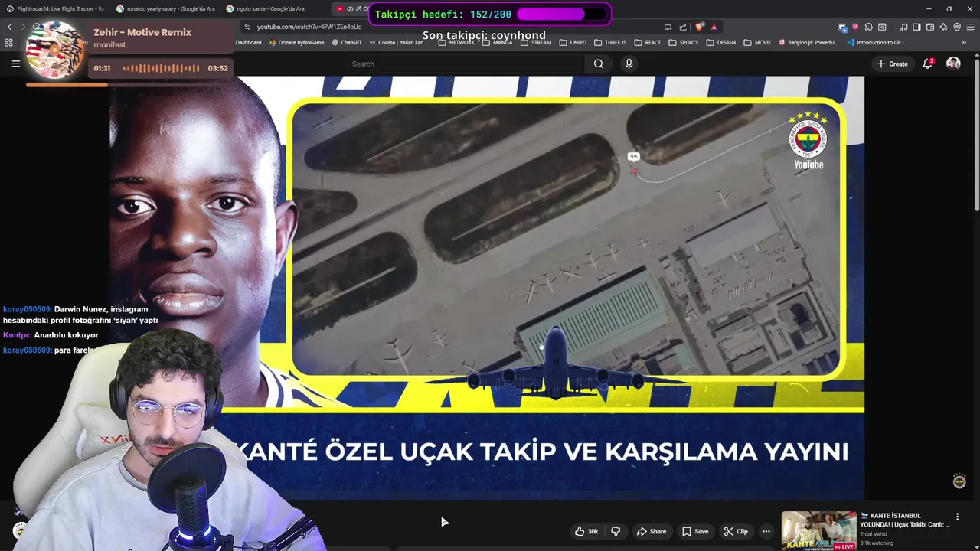Toggle the browser sidebar panel icon
The height and width of the screenshot is (551, 980).
[x=916, y=27]
